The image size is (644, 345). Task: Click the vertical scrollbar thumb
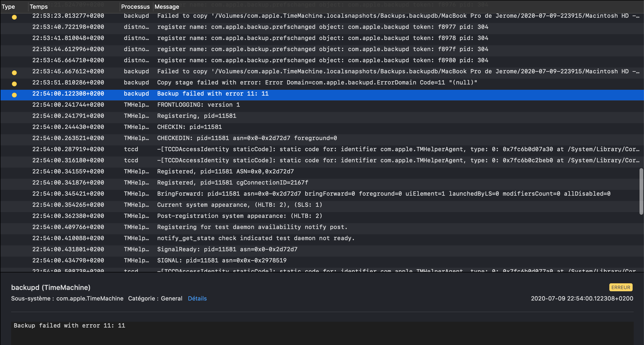[x=641, y=191]
